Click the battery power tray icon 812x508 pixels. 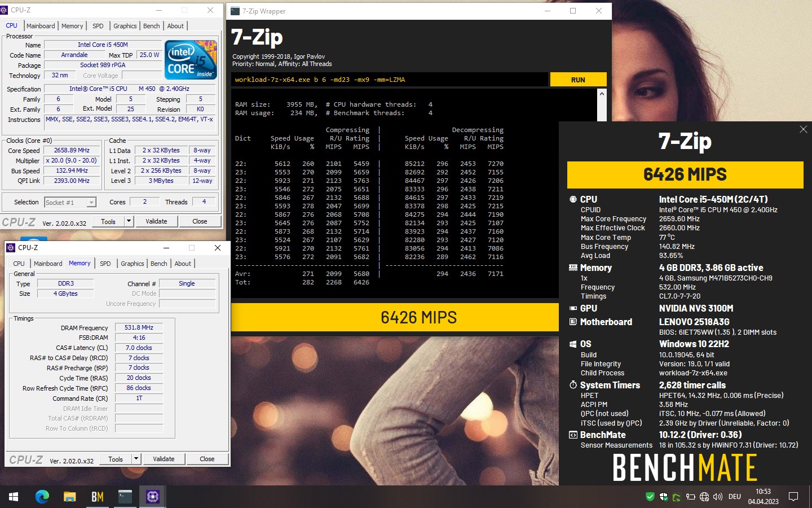tap(690, 497)
